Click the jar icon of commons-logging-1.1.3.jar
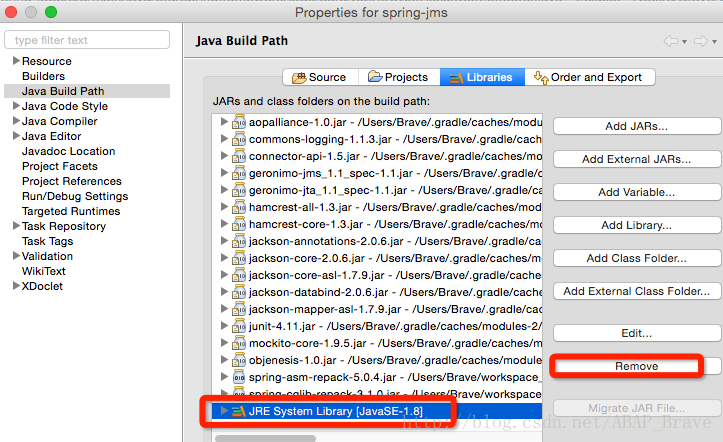This screenshot has width=723, height=442. click(x=238, y=139)
